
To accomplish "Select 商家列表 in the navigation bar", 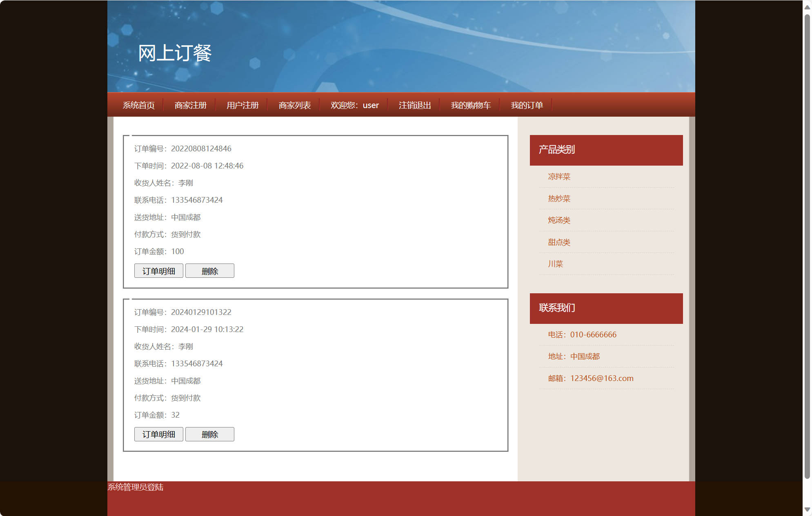I will 294,105.
